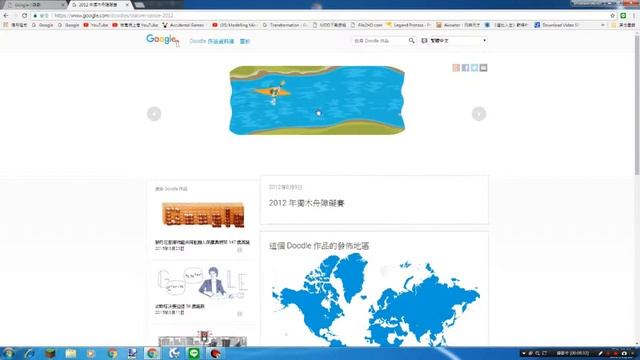Click the page vertical scrollbar thumb
This screenshot has height=360, width=640.
click(x=637, y=106)
